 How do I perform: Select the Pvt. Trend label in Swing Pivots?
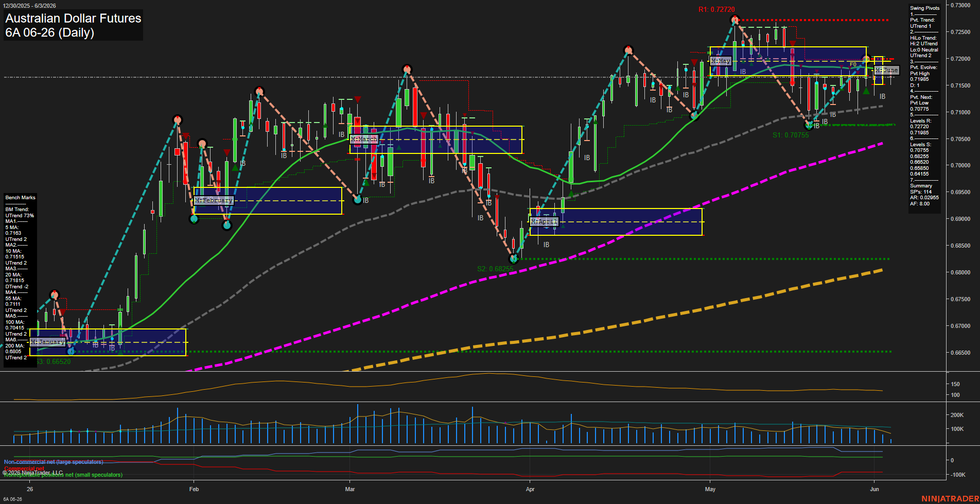[922, 20]
